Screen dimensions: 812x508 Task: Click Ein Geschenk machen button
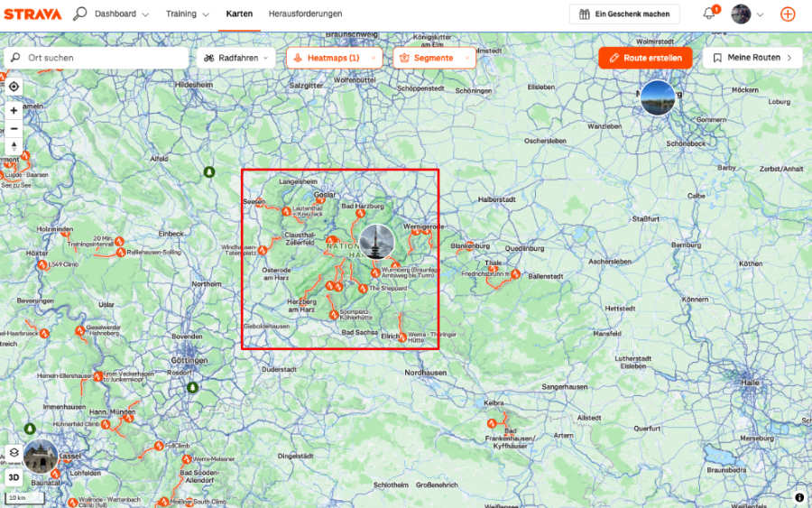[x=624, y=14]
